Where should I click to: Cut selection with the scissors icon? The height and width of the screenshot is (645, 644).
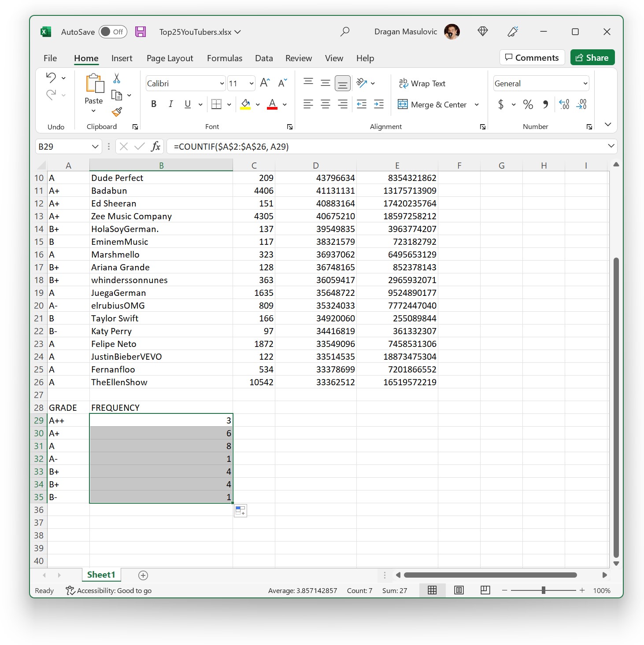[117, 78]
